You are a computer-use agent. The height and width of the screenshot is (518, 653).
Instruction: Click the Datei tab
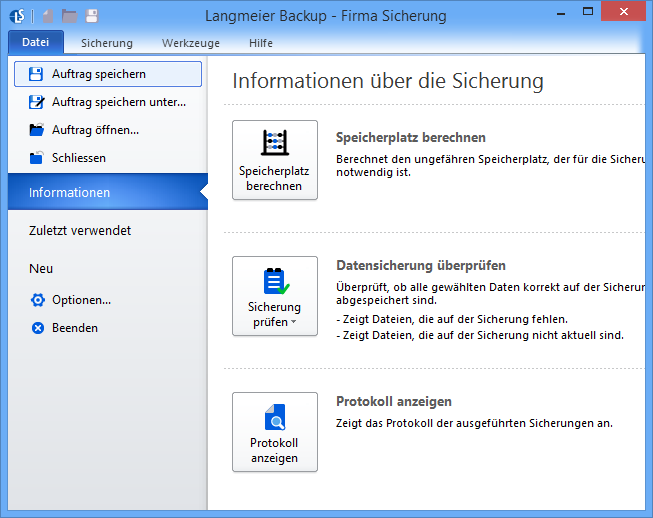tap(35, 42)
